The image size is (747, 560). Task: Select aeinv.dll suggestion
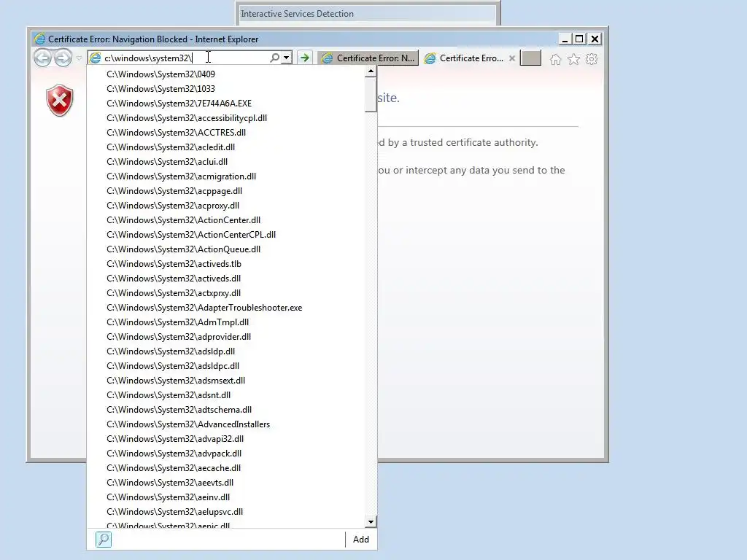(225, 497)
